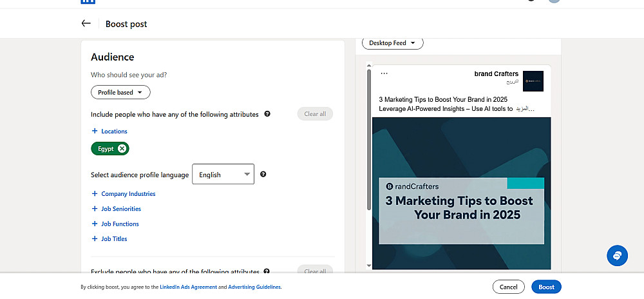The width and height of the screenshot is (644, 299).
Task: Add Job Titles attribute
Action: (114, 238)
